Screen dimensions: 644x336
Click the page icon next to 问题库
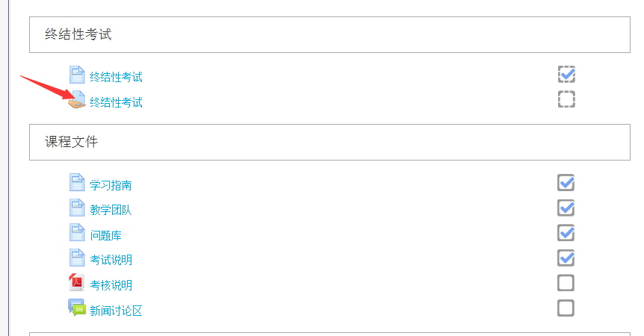[x=77, y=233]
